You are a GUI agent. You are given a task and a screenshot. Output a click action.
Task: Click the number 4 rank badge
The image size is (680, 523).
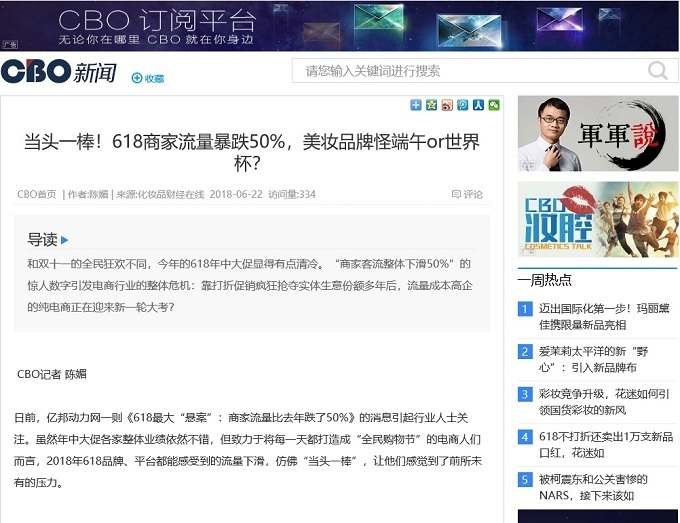click(x=525, y=437)
